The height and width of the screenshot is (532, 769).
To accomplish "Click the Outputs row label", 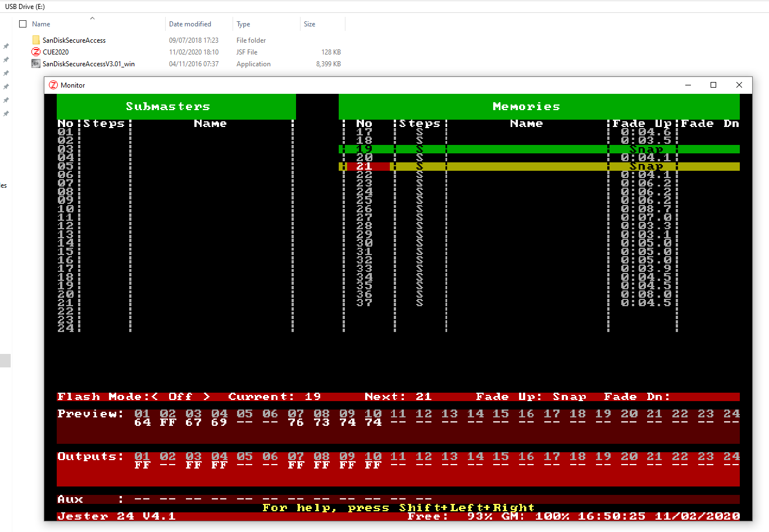I will (x=90, y=457).
